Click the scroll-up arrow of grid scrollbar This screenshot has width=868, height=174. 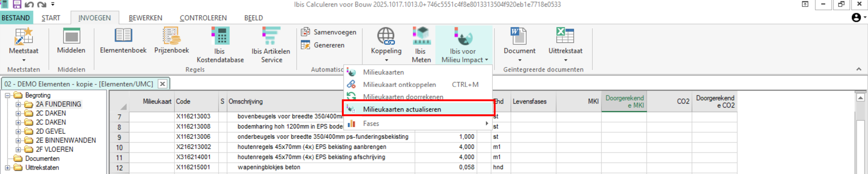pos(860,98)
